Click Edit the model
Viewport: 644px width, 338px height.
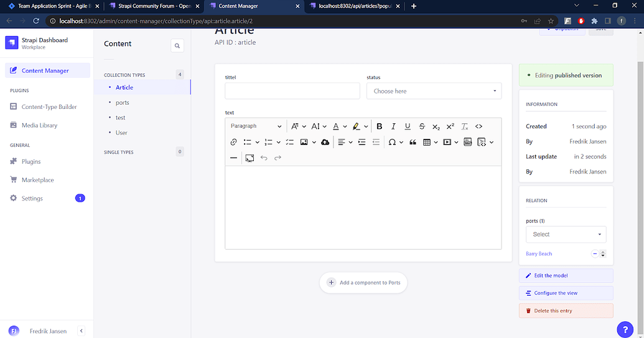coord(566,276)
